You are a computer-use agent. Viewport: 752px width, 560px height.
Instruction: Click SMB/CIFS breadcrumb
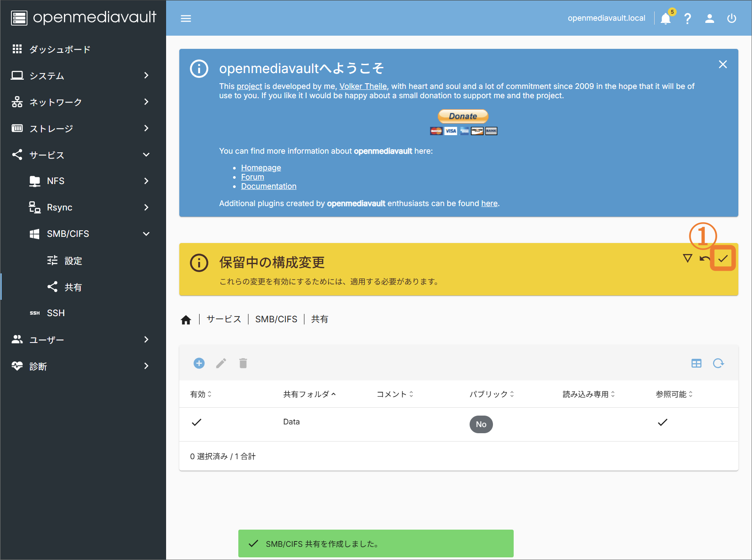click(276, 319)
